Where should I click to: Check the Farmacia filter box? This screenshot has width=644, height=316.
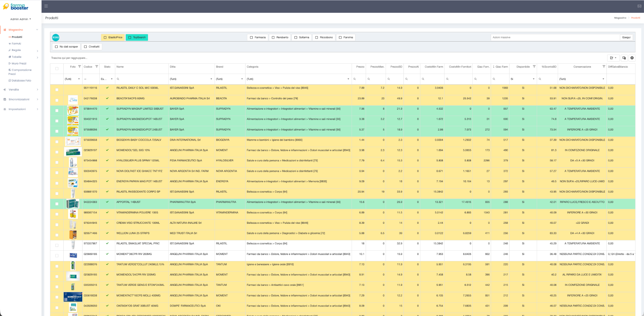[x=252, y=38]
